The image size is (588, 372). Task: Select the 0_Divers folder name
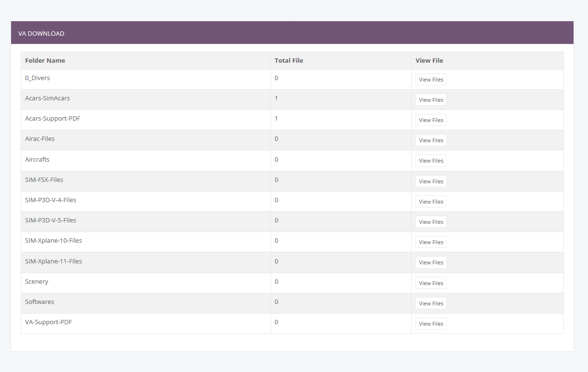[38, 78]
